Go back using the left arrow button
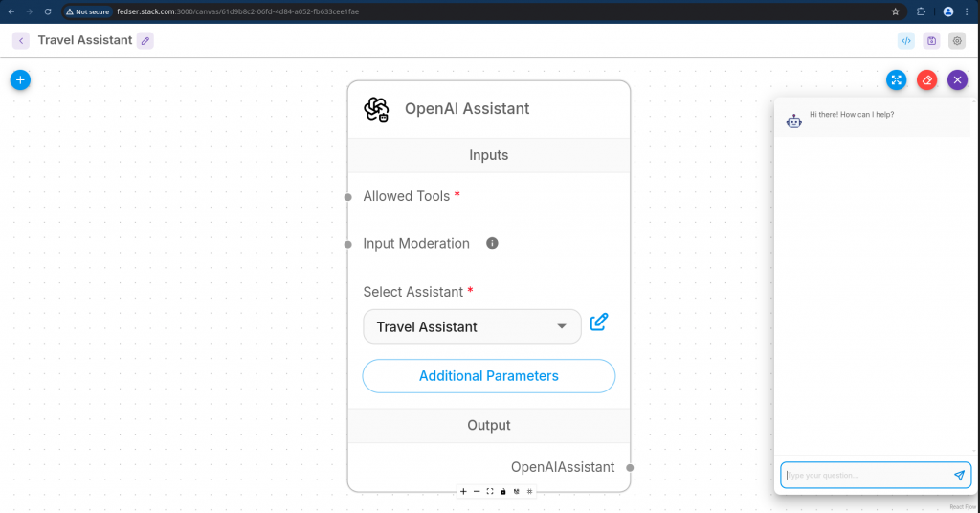 pos(21,40)
